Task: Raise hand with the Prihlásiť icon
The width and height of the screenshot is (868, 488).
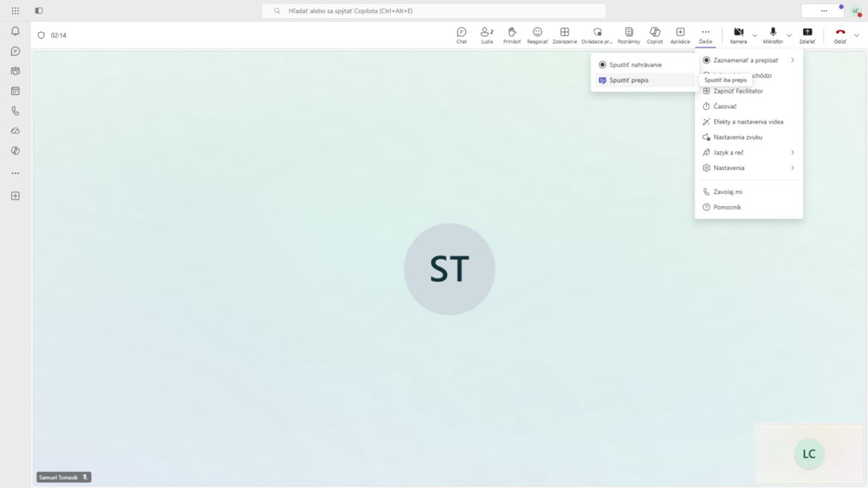Action: 512,35
